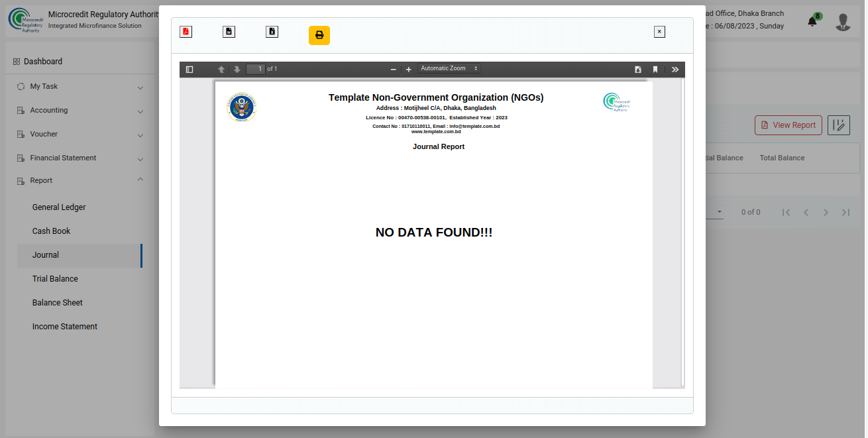Click the page number input field

(256, 70)
